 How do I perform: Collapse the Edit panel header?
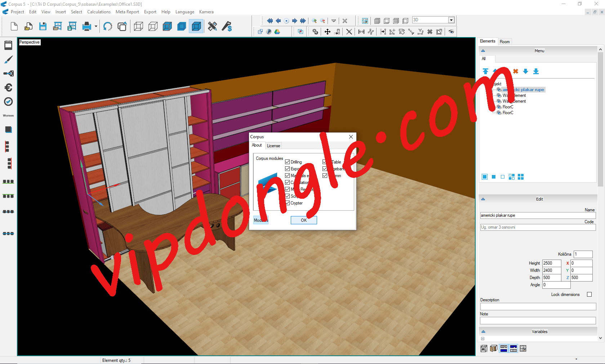click(x=483, y=199)
